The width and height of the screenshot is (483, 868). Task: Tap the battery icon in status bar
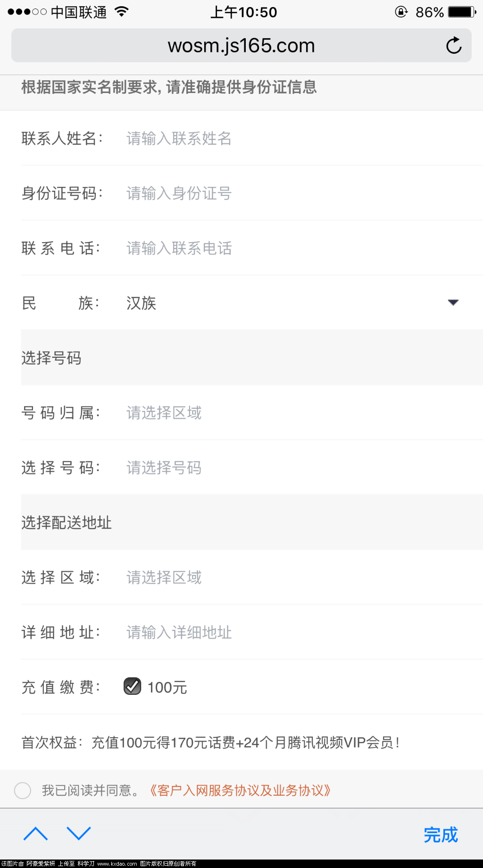click(462, 12)
